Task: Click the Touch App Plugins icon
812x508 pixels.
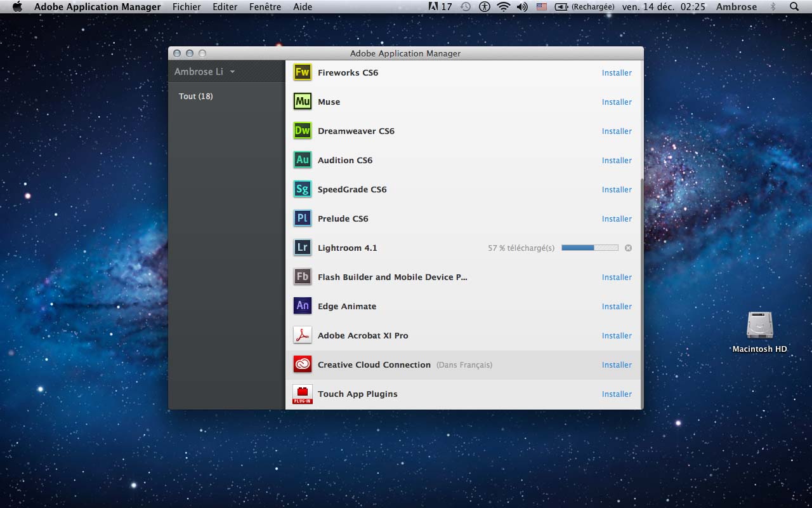Action: [303, 394]
